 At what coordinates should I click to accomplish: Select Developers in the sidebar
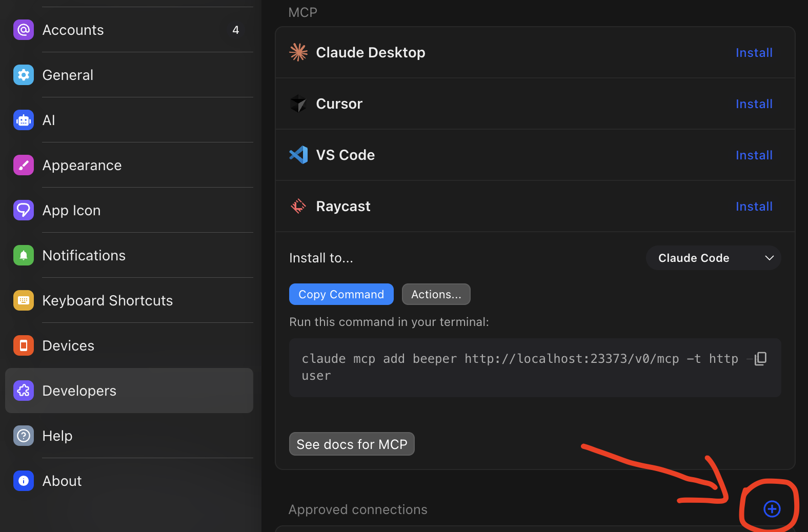coord(129,391)
